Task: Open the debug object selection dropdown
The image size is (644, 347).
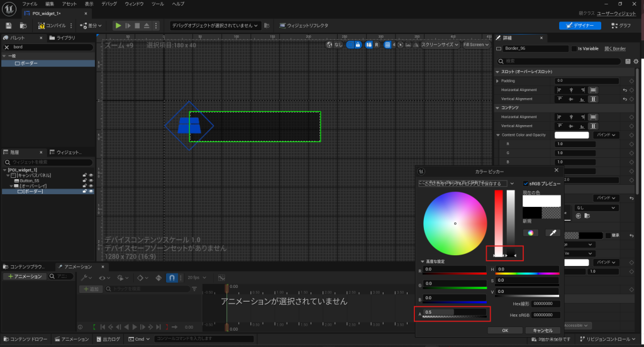Action: point(215,26)
